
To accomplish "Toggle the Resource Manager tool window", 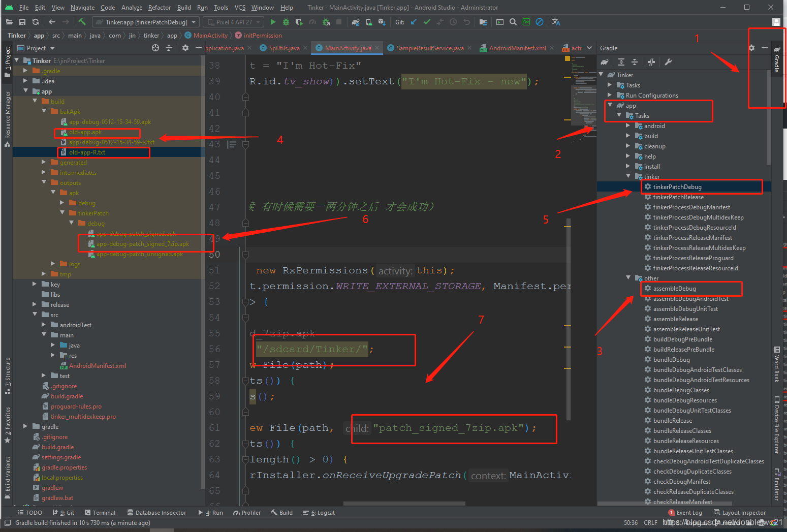I will (x=7, y=119).
